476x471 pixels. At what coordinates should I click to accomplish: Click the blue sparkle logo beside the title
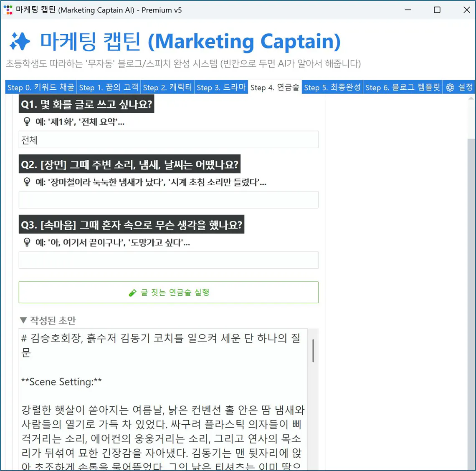pyautogui.click(x=19, y=41)
